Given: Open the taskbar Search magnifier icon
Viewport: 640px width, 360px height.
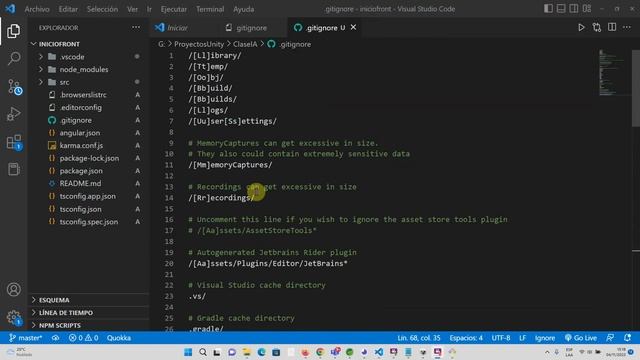Looking at the screenshot, I should tap(203, 352).
